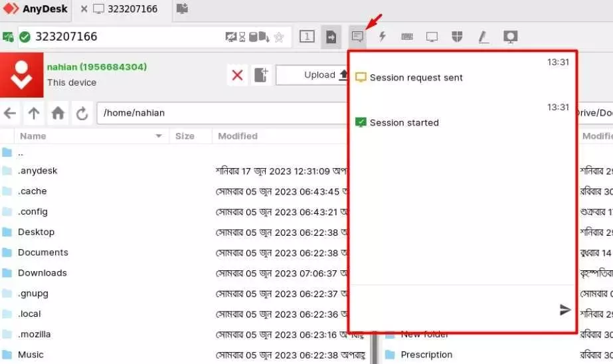Click the session recording screen icon
613x364 pixels.
[510, 37]
